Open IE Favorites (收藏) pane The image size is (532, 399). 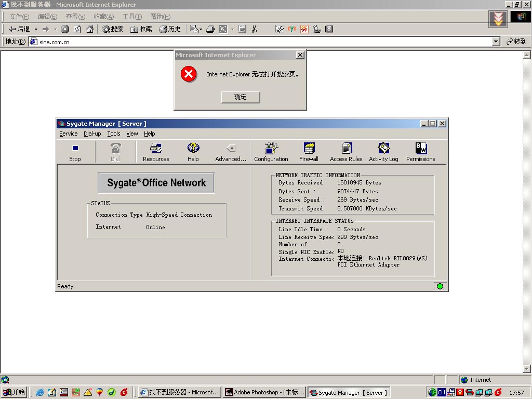(141, 30)
